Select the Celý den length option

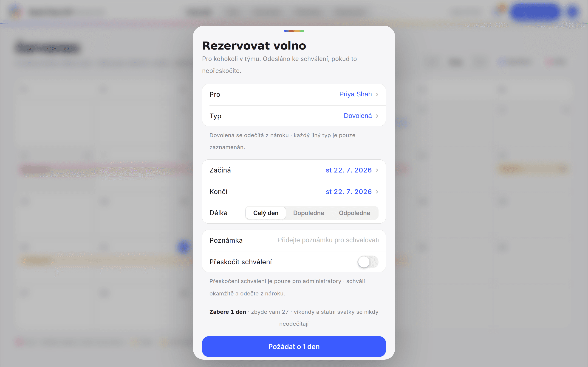point(266,213)
